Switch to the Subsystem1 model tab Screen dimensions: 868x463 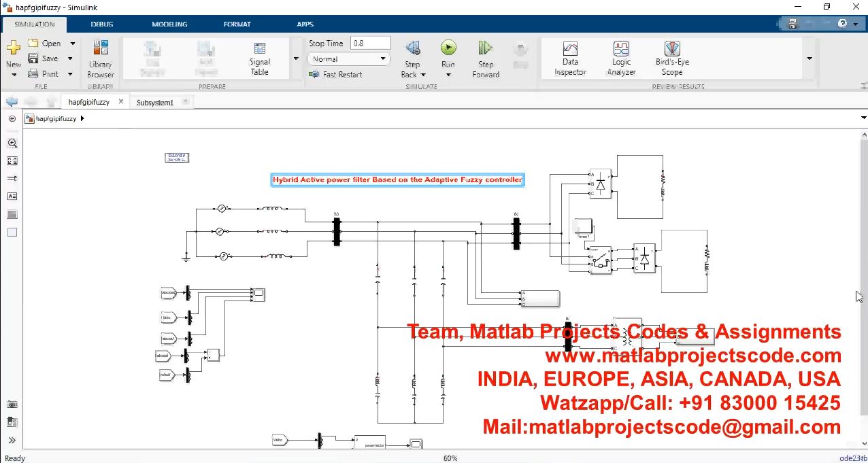[x=155, y=103]
